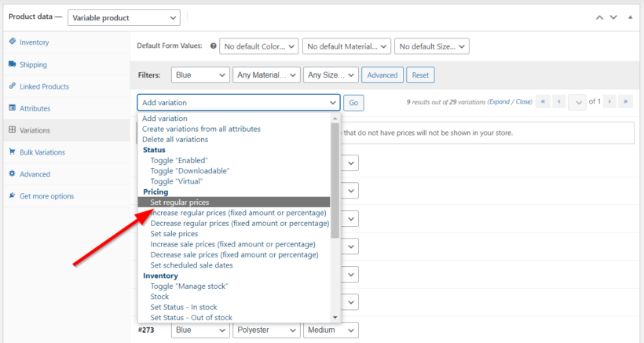Screen dimensions: 644x343
Task: Click the Variations grid icon
Action: 13,130
